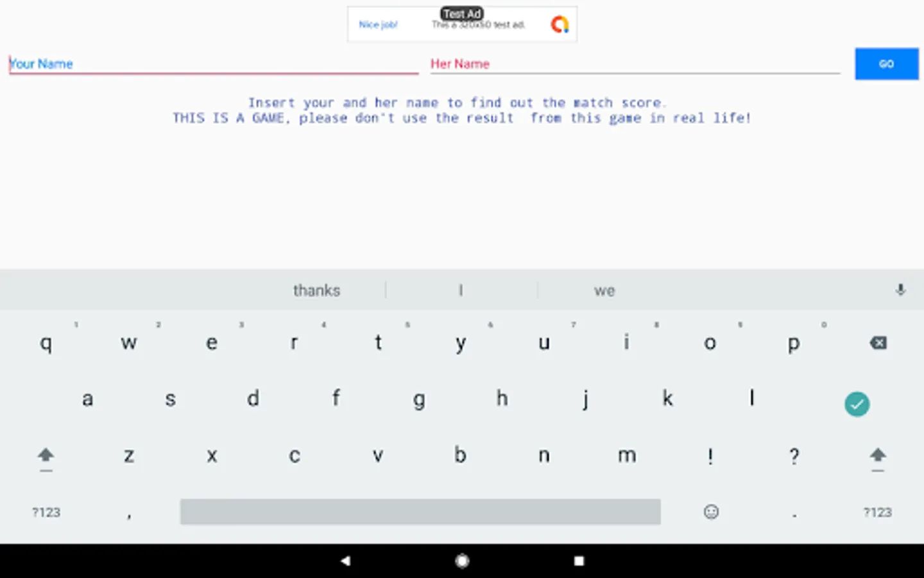Focus the Her Name input field
Viewport: 924px width, 578px height.
635,64
